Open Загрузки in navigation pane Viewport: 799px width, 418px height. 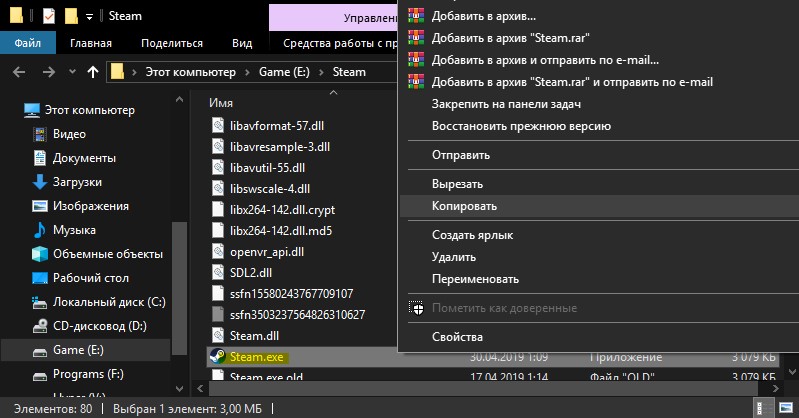[77, 182]
